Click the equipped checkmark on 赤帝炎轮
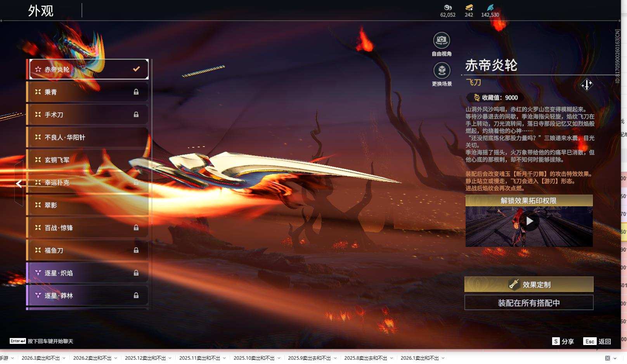Screen dimensions: 627x364 (136, 69)
